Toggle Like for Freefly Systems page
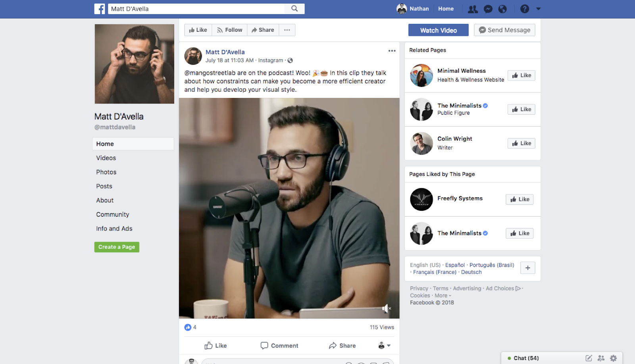The image size is (635, 364). click(520, 199)
